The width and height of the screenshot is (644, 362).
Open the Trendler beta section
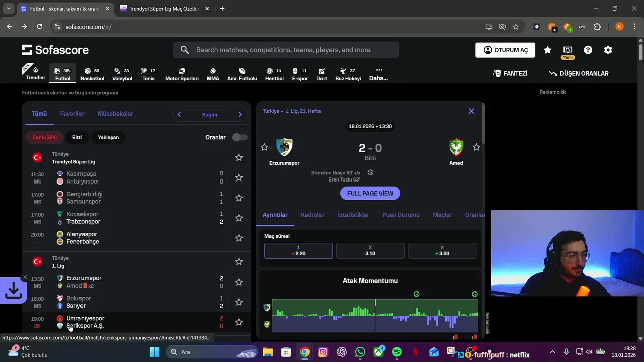coord(35,73)
